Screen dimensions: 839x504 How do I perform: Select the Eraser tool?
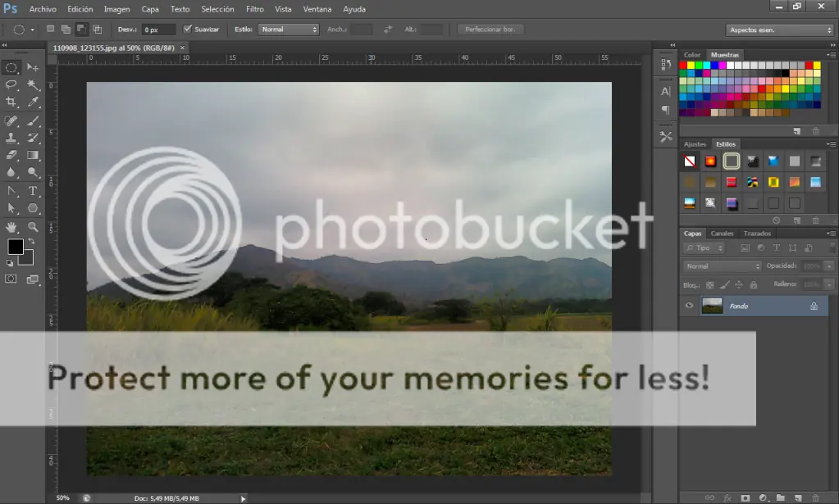11,155
